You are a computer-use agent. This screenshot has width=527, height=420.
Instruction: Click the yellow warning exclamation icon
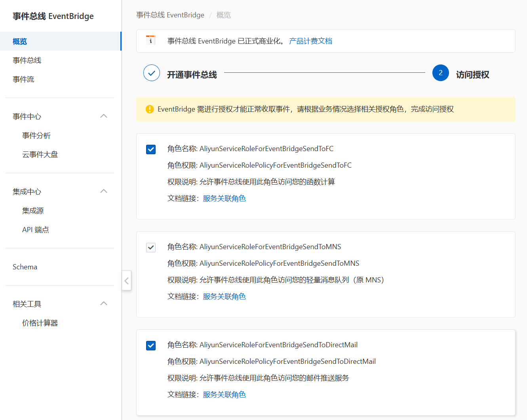coord(150,109)
